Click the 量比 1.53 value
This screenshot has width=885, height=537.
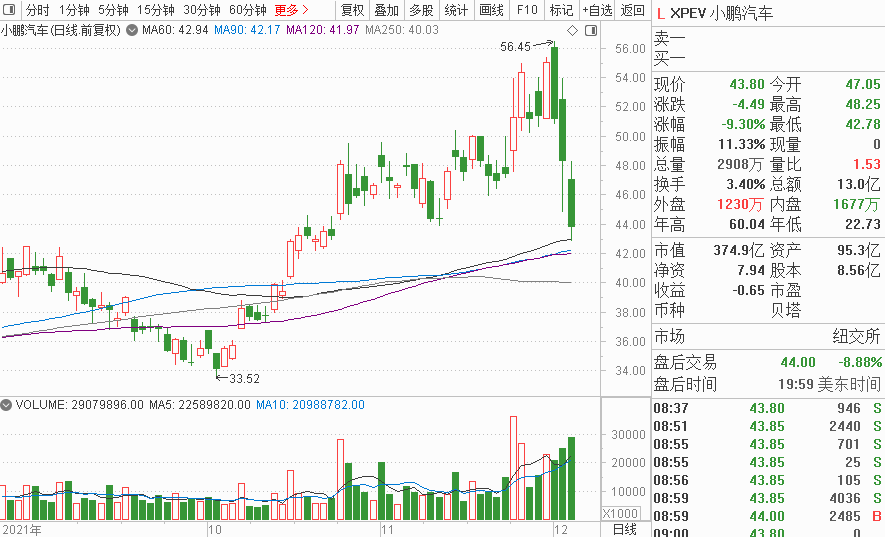(x=867, y=164)
